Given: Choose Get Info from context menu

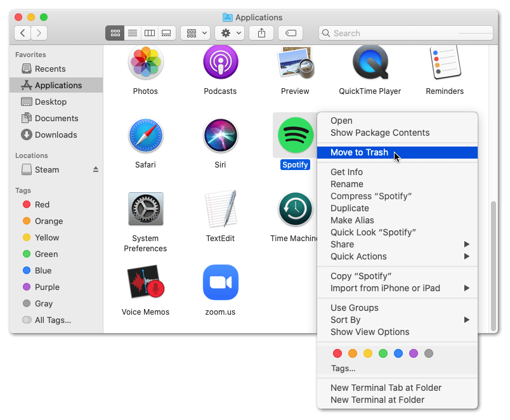Looking at the screenshot, I should pos(397,172).
